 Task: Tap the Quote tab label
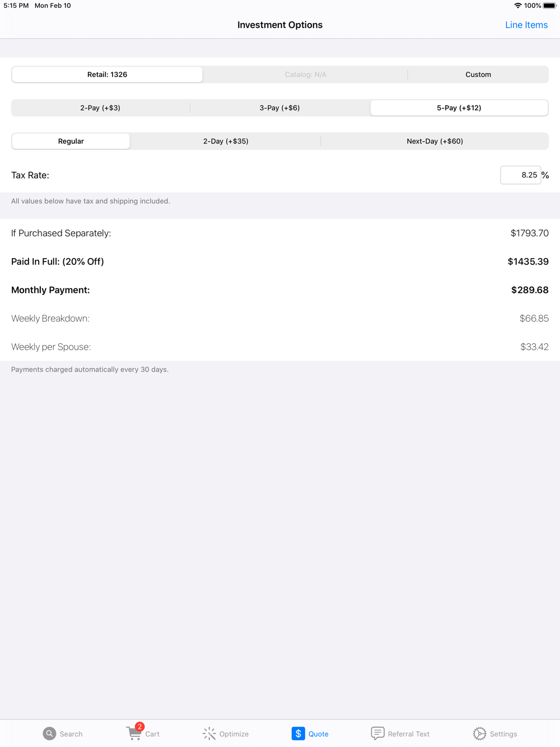319,734
